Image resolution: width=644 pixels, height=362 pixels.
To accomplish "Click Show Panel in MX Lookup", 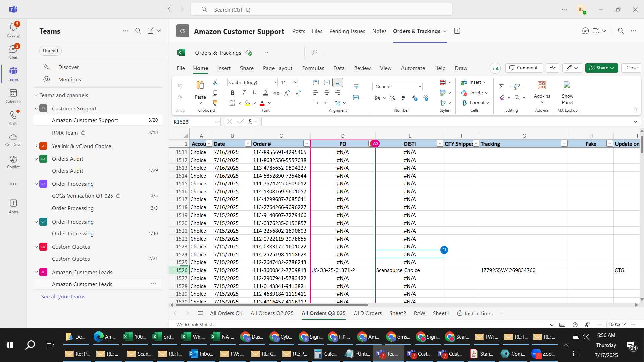I will coord(567,93).
